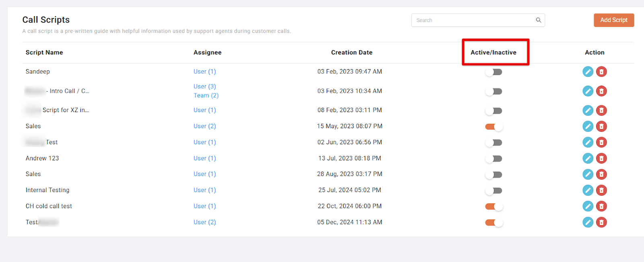Enable the Sales script from 28 Aug 2023
Image resolution: width=644 pixels, height=262 pixels.
tap(493, 174)
